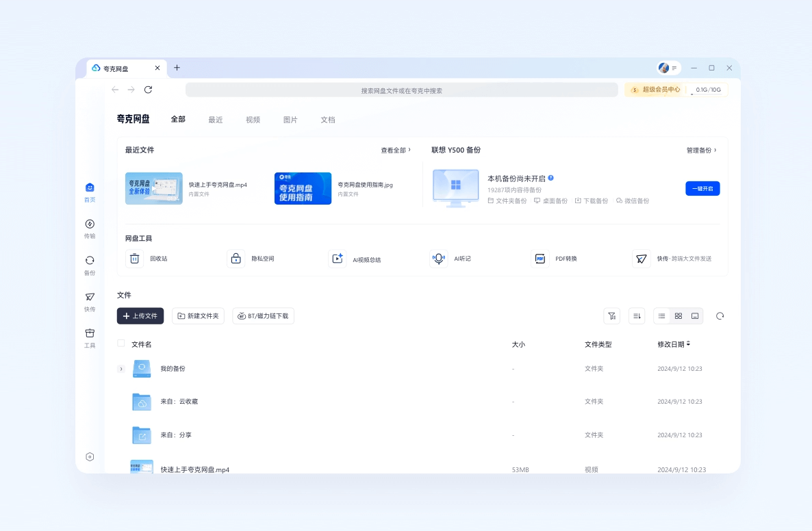Click the 文件夹备份 option
Image resolution: width=812 pixels, height=531 pixels.
[507, 200]
